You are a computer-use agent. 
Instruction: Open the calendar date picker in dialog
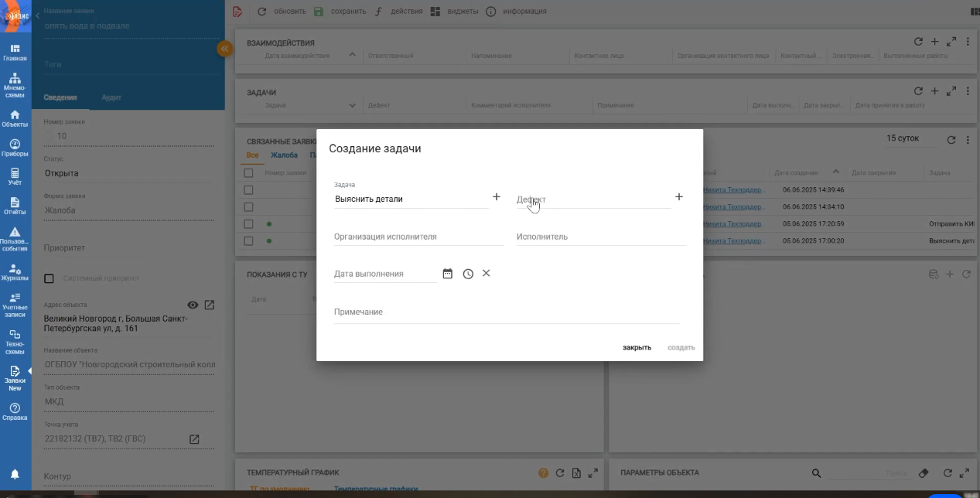pos(447,274)
